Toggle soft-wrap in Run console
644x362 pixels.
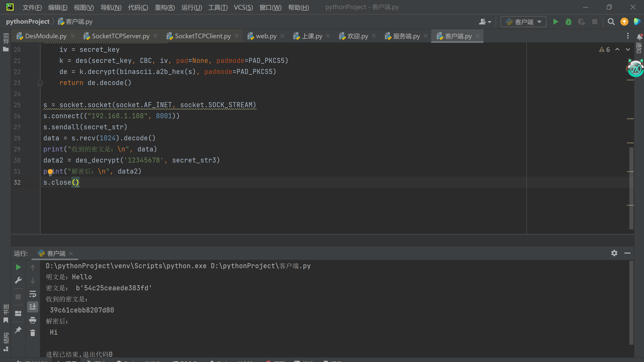(x=33, y=294)
